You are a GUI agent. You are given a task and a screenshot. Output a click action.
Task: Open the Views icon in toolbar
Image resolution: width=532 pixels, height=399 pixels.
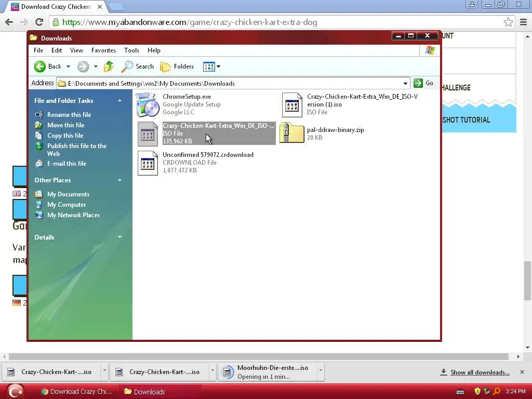pos(209,67)
